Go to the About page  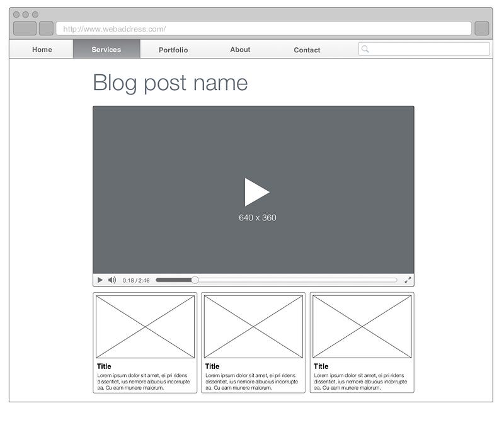pos(240,50)
